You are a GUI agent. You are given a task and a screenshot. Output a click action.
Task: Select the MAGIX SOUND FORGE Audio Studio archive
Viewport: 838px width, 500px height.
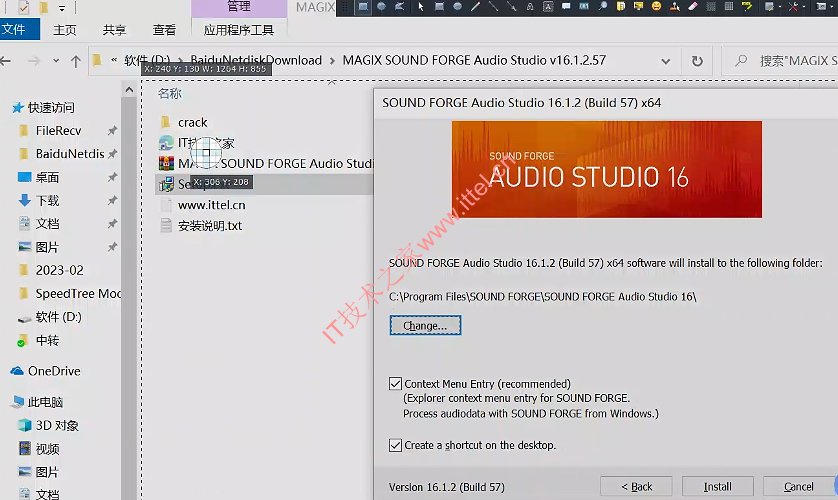pos(266,163)
